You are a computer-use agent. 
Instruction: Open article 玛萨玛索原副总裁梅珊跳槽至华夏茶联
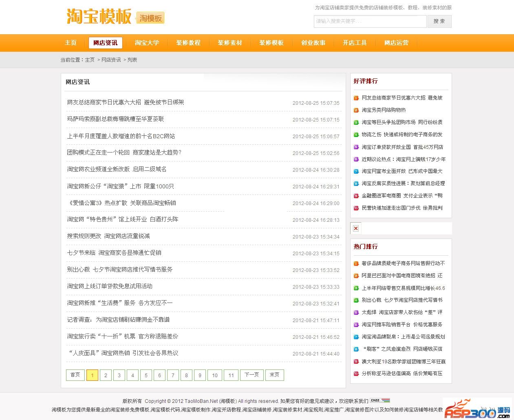coord(115,119)
